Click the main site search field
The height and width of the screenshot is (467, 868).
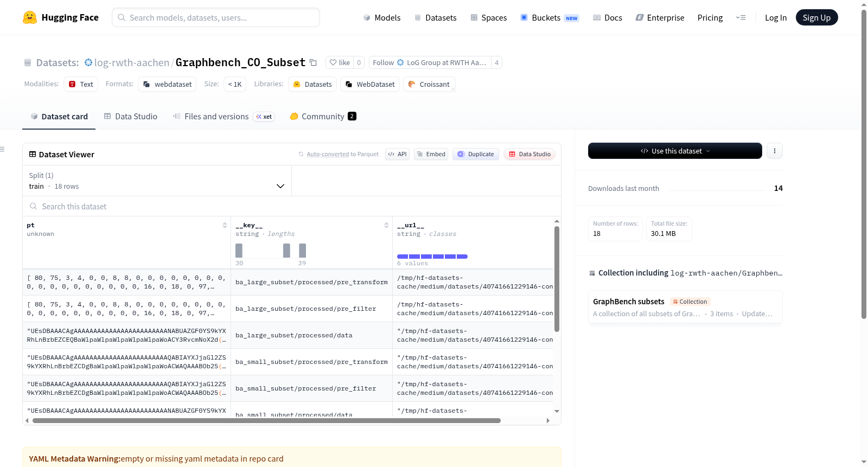(x=216, y=17)
